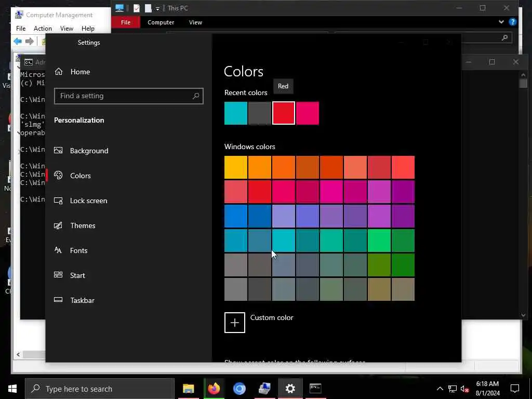
Task: Click properties icon in This PC title bar
Action: click(x=137, y=8)
